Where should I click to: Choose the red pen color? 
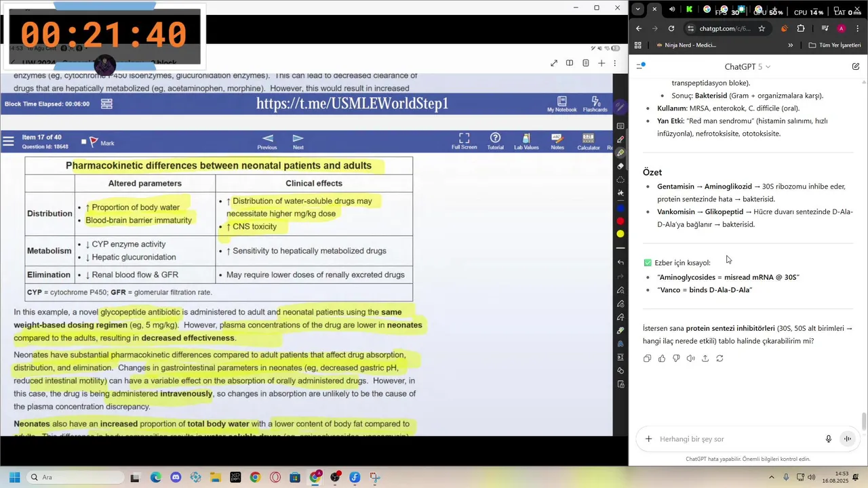coord(620,221)
